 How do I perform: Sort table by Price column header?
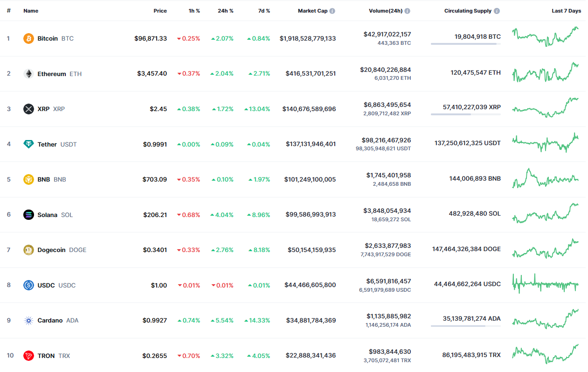pyautogui.click(x=160, y=11)
